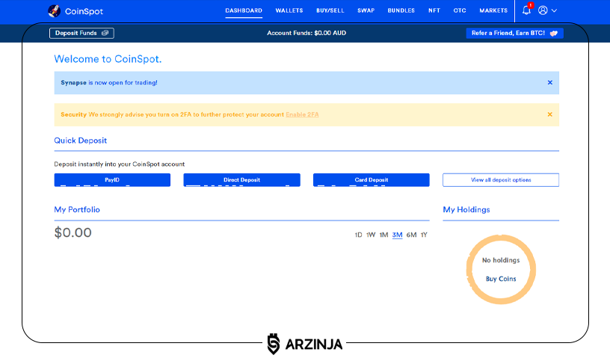Expand the account menu chevron
The height and width of the screenshot is (364, 610).
point(555,10)
